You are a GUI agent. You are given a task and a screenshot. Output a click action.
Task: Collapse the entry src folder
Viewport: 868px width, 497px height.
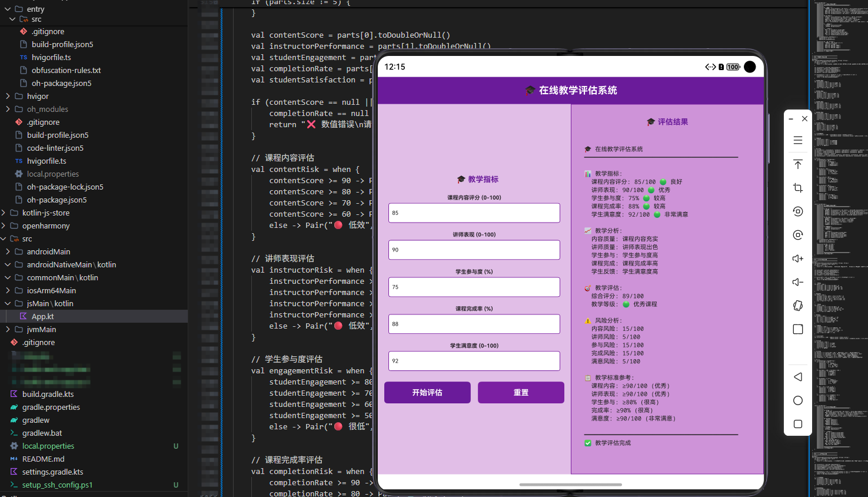12,19
